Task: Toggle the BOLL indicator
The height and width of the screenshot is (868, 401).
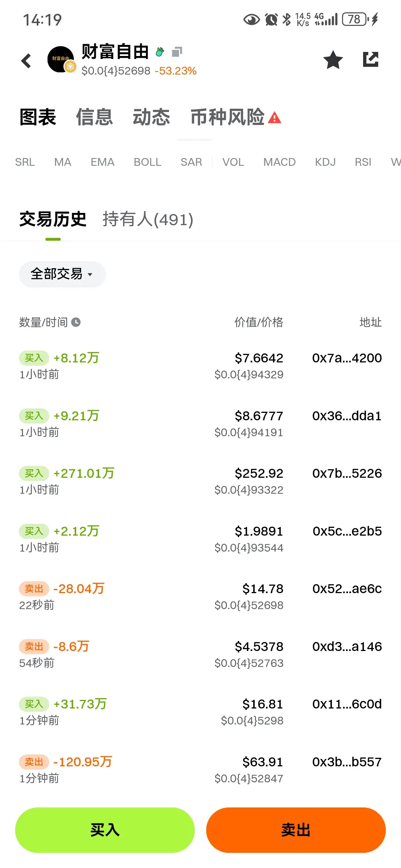Action: click(147, 162)
